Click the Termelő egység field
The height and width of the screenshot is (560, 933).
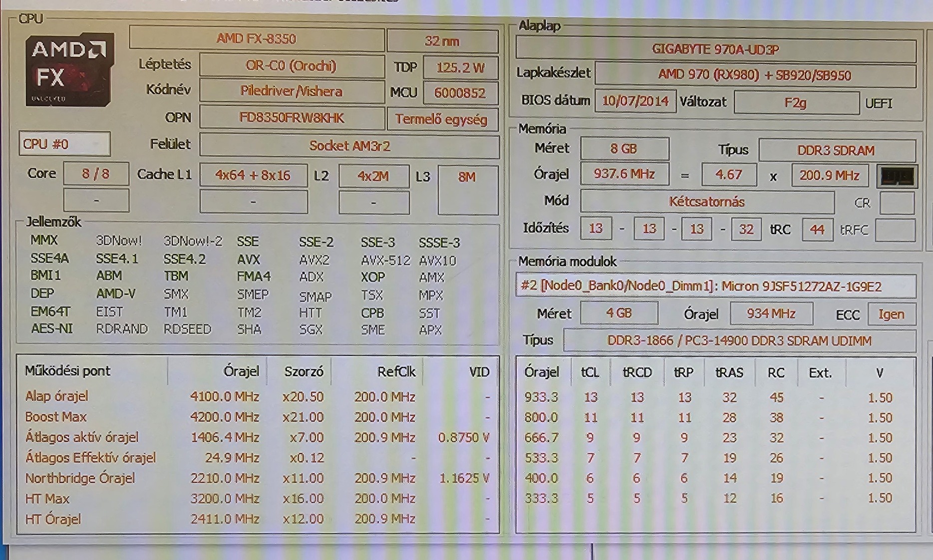pos(442,119)
